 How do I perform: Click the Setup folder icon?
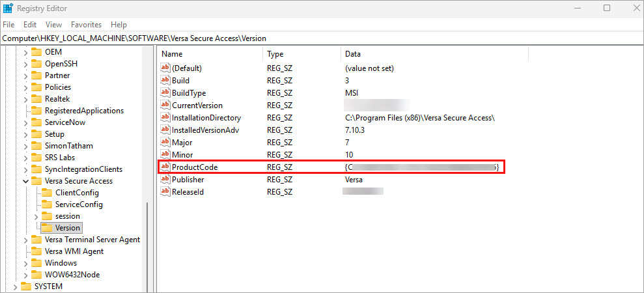(37, 134)
